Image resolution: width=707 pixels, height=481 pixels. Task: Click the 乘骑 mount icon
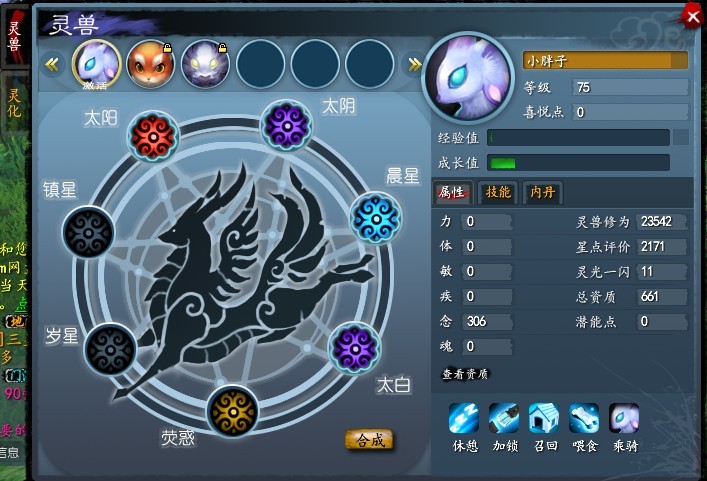tap(624, 418)
